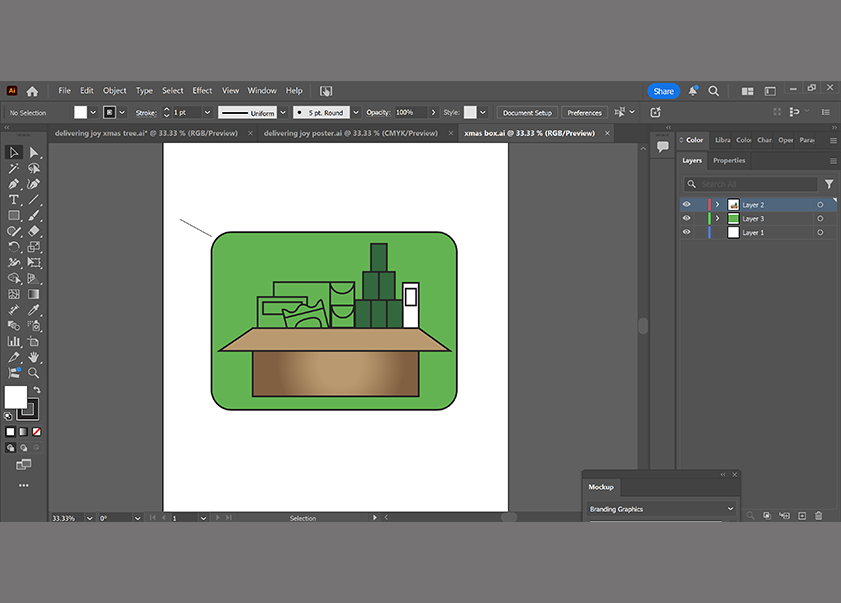Click the filter icon in Layers panel
The height and width of the screenshot is (603, 841).
828,184
